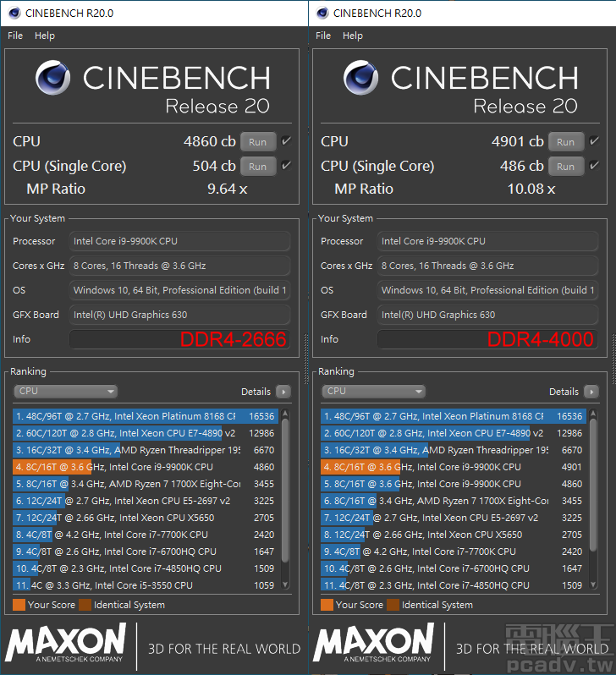Select Xeon X5650 row in right window

454,535
